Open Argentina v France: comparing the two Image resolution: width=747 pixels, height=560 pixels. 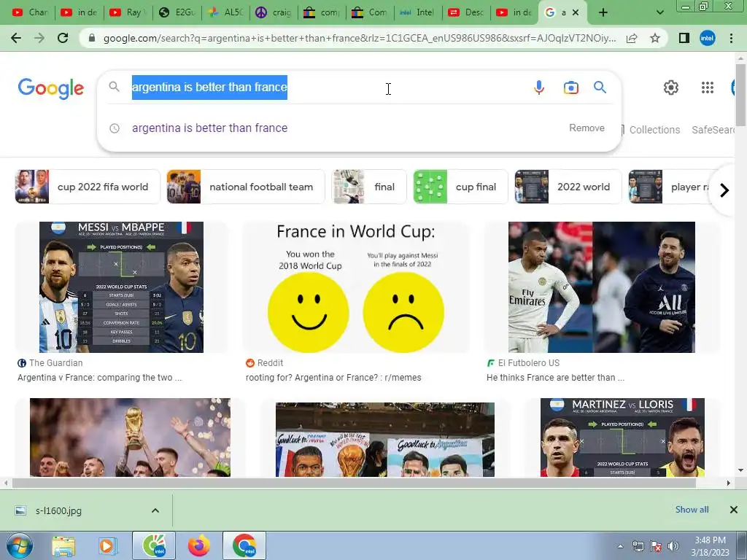pos(99,378)
